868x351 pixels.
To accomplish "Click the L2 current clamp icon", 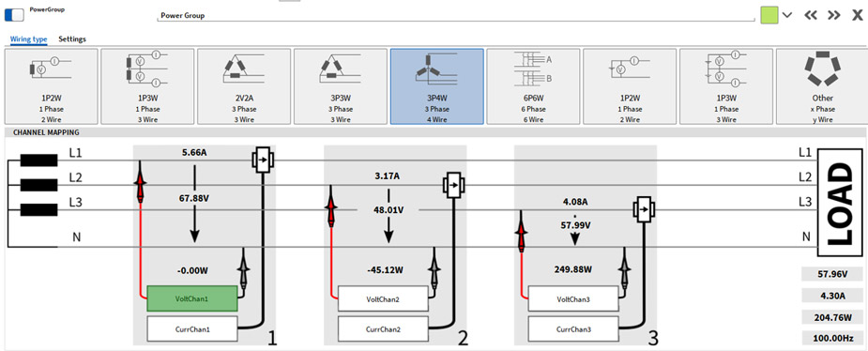I will pos(453,186).
